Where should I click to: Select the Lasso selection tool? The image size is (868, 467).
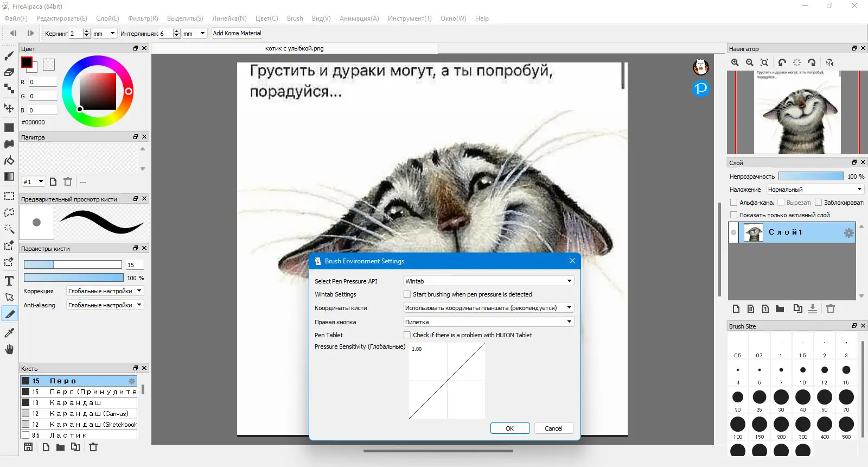click(9, 213)
